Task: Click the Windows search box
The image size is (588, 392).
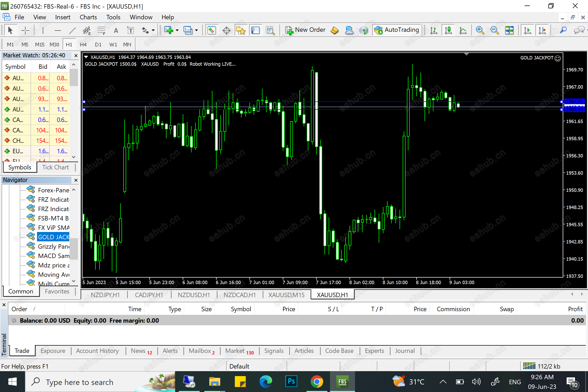Action: [x=100, y=382]
